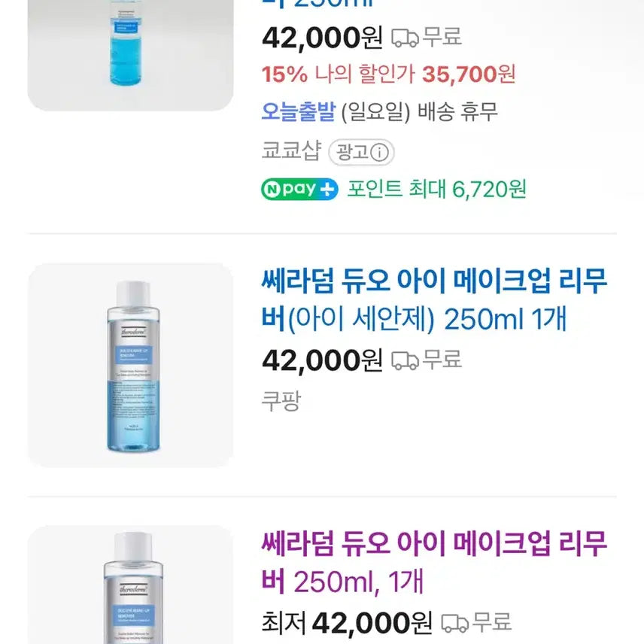The width and height of the screenshot is (644, 644).
Task: Tap delivery truck icon next to 최저 42,000원
Action: point(454,623)
